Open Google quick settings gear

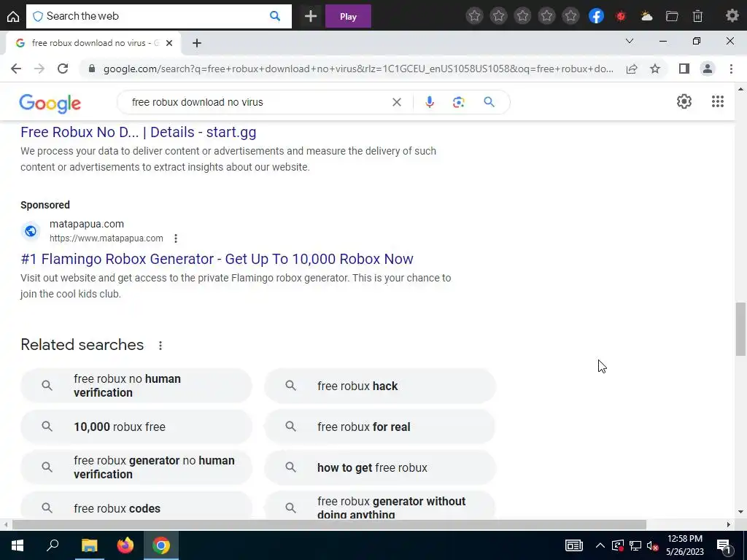click(684, 101)
